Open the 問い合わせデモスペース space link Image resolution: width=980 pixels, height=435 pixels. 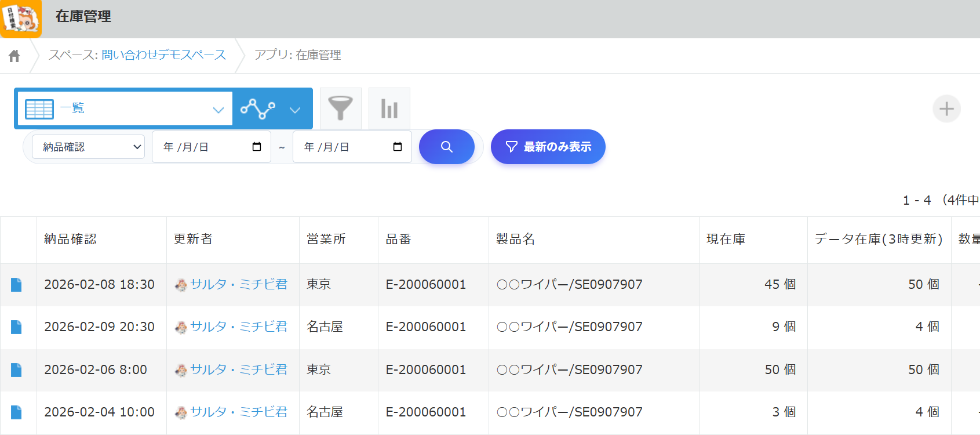163,55
